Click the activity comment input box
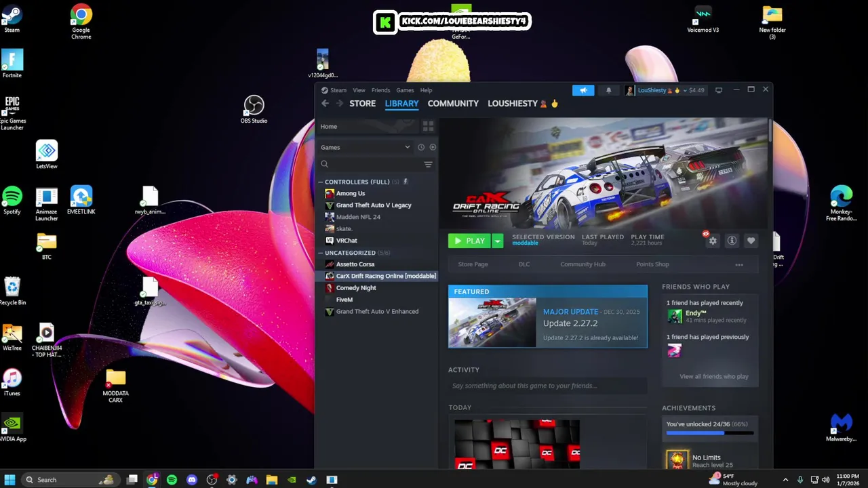The width and height of the screenshot is (868, 488). tap(547, 386)
